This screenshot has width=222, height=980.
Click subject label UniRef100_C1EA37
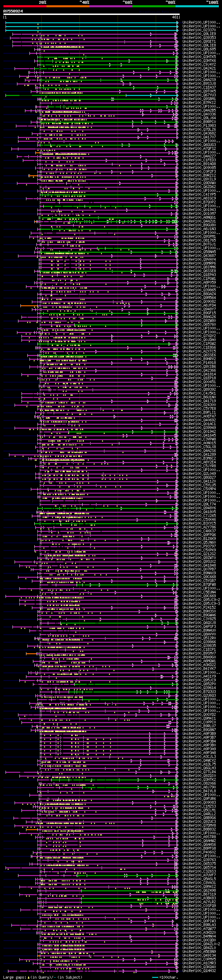(199, 88)
